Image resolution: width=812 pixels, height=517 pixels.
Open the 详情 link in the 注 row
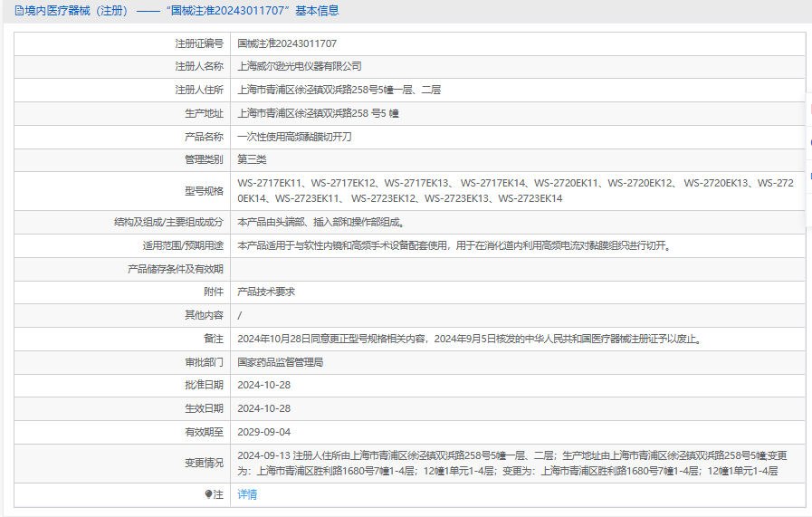coord(247,494)
